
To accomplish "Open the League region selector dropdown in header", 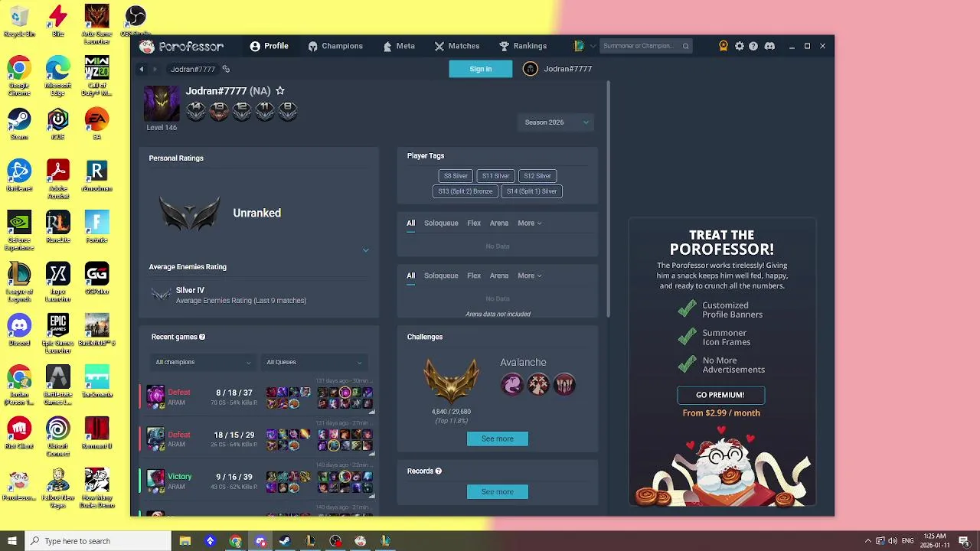I will click(584, 46).
